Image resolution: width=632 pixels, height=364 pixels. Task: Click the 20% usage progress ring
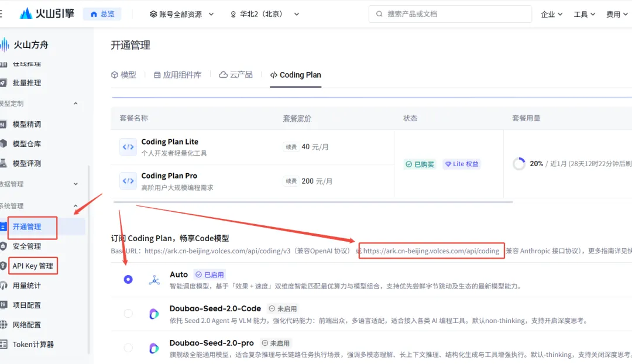pos(519,164)
